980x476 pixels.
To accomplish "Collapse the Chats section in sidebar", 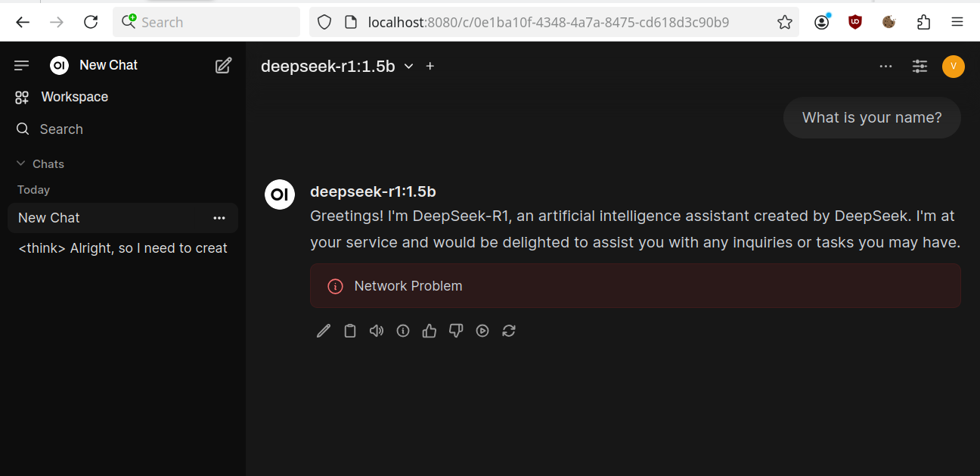I will pyautogui.click(x=41, y=164).
